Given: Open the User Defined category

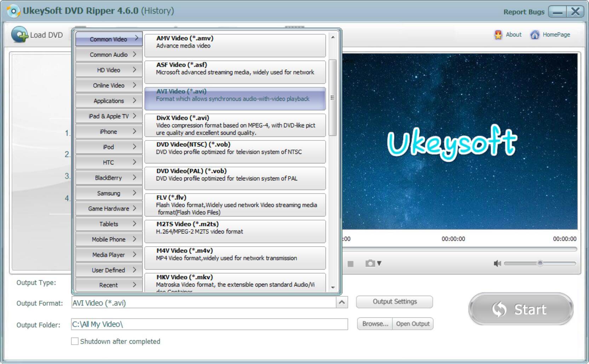Looking at the screenshot, I should click(x=109, y=270).
